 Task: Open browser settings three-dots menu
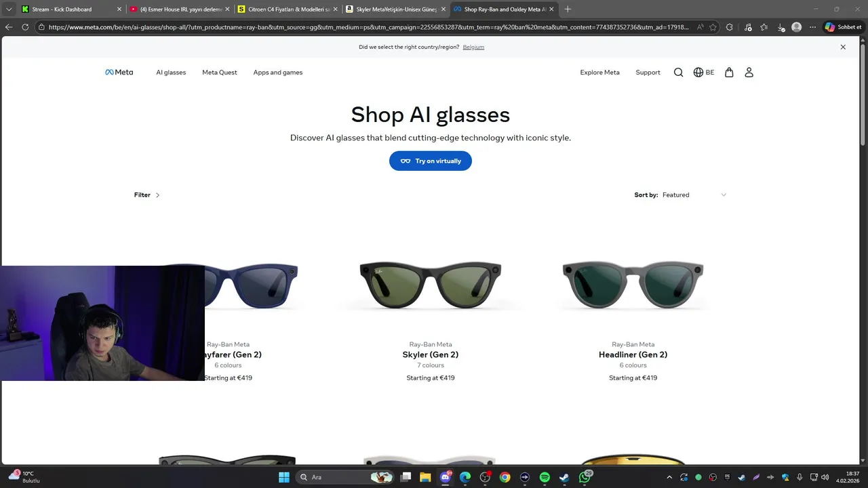tap(813, 27)
